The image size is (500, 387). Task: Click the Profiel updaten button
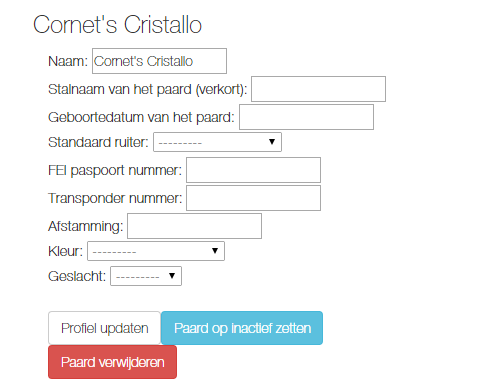(x=105, y=328)
